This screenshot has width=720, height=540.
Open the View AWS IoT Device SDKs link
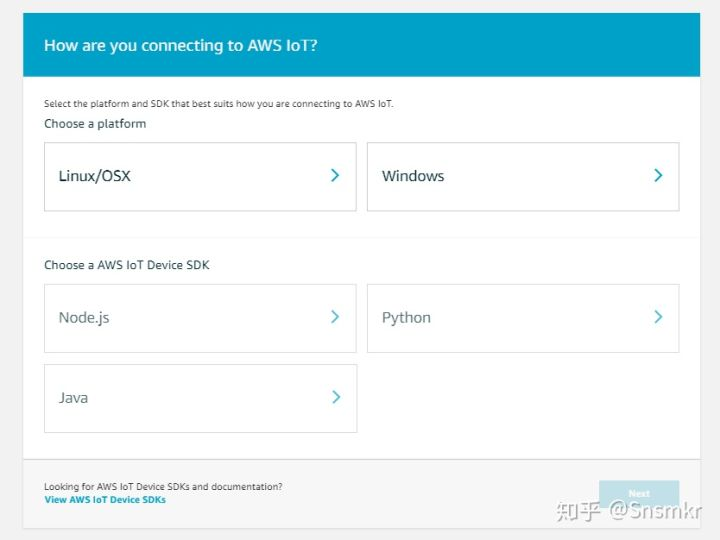(105, 500)
